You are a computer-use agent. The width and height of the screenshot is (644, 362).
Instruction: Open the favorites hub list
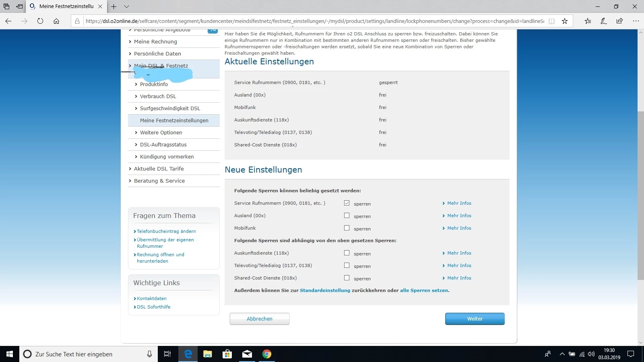588,21
